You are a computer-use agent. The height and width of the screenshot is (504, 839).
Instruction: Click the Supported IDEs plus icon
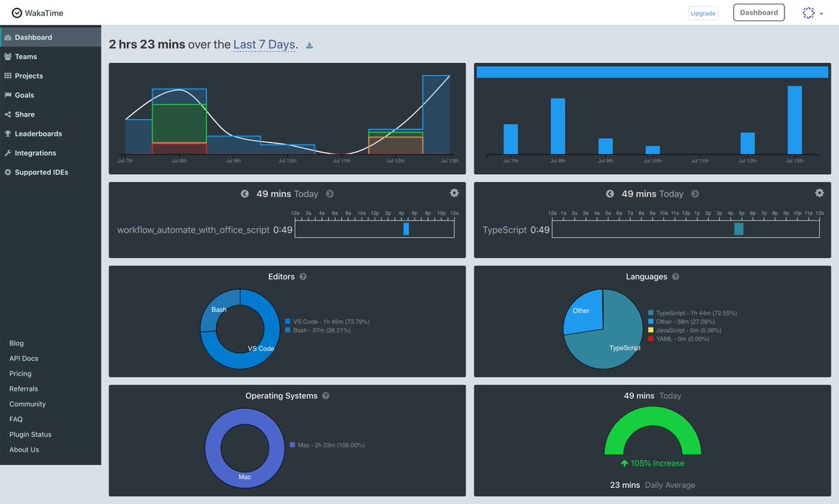(x=8, y=172)
